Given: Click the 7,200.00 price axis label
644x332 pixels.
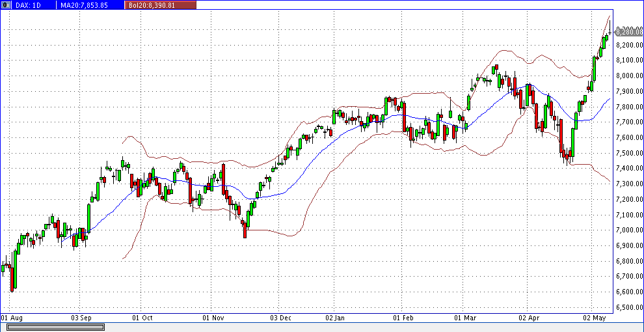Looking at the screenshot, I should pyautogui.click(x=630, y=199).
